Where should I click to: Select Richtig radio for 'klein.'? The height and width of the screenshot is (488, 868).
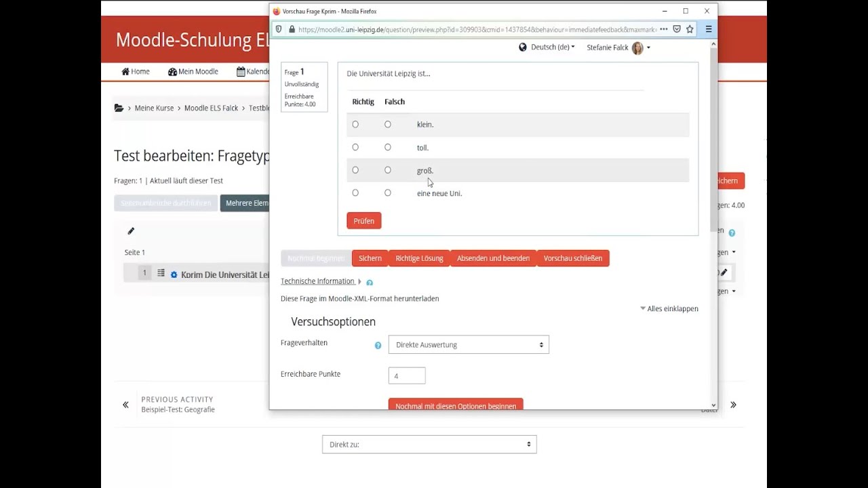click(x=355, y=124)
